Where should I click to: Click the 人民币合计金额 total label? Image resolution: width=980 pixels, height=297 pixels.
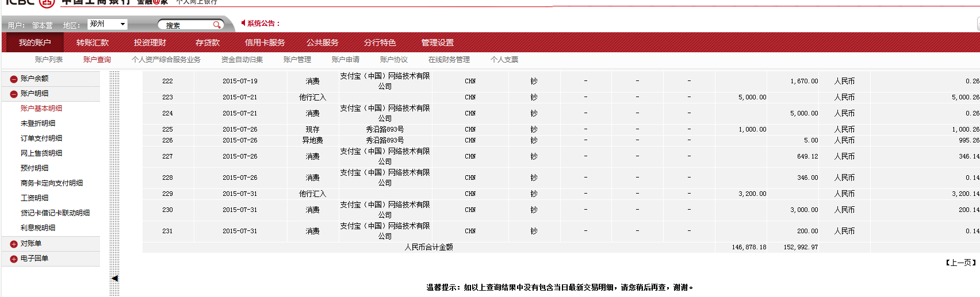(x=428, y=247)
